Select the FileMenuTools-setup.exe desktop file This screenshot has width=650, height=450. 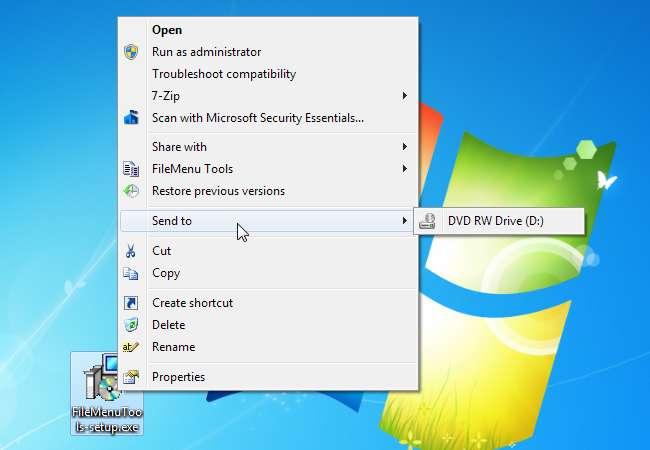pos(107,393)
